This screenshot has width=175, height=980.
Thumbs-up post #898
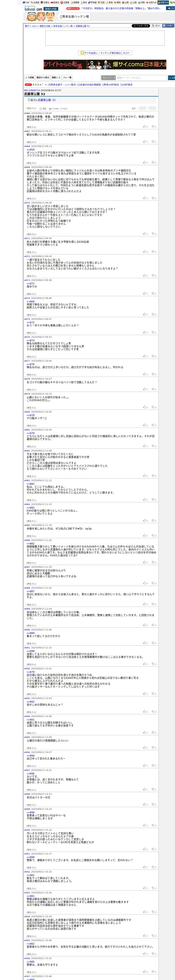pos(146,804)
